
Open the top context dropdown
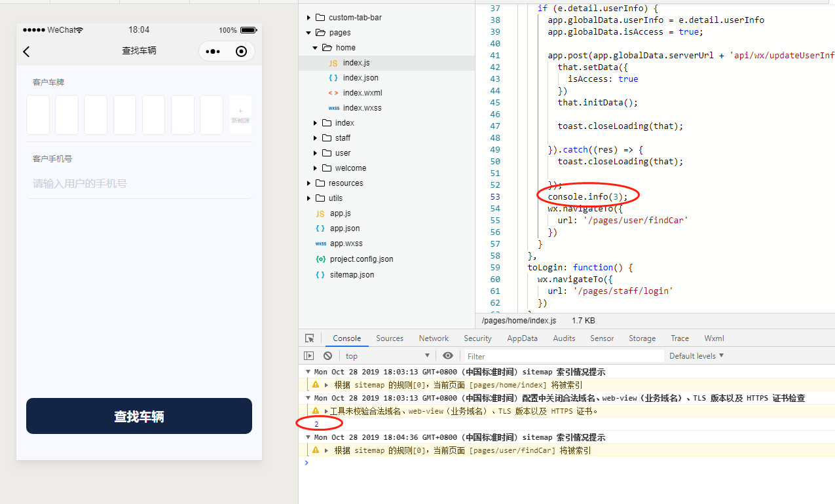pos(386,355)
